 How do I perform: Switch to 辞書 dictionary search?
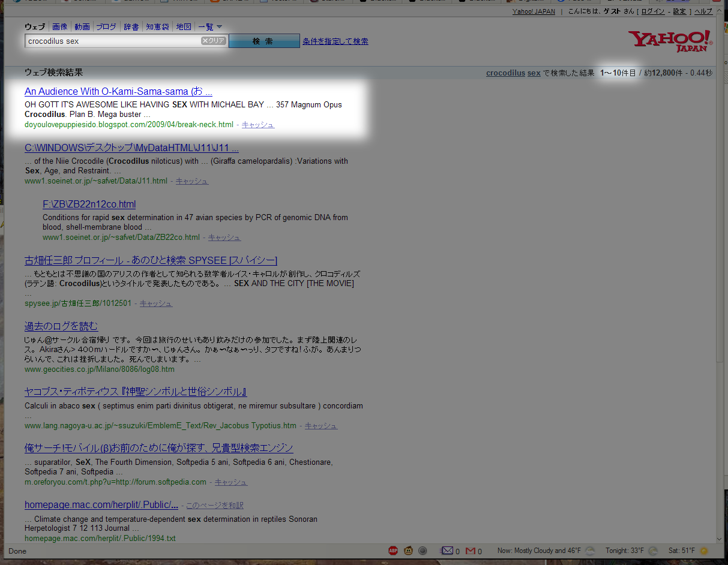(x=131, y=26)
